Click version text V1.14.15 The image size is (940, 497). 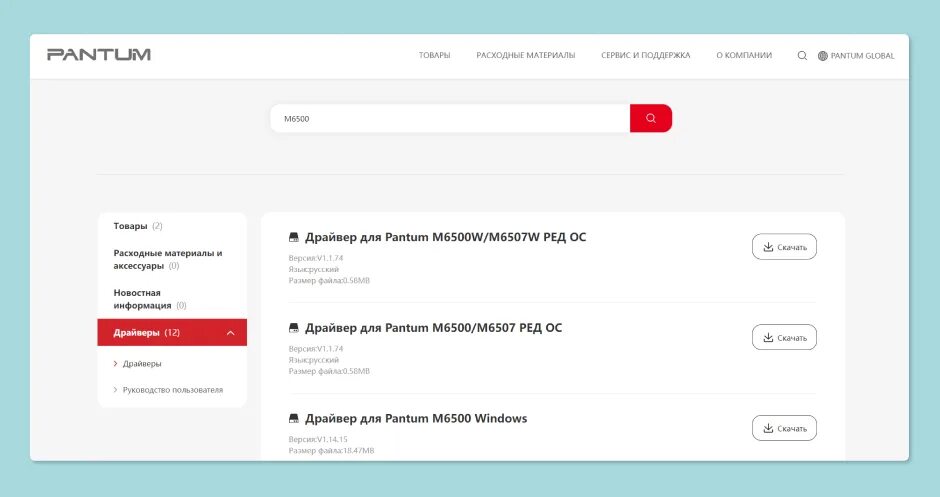point(332,439)
